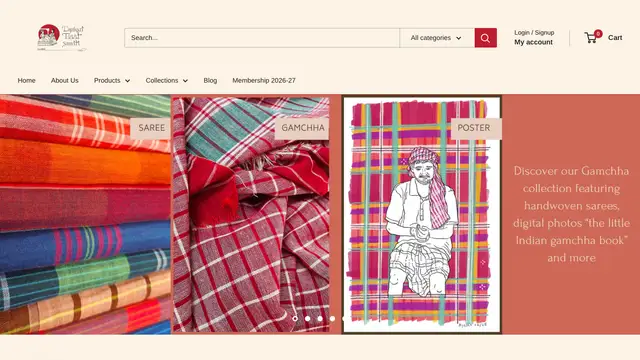The width and height of the screenshot is (640, 360).
Task: Click the red search magnifier button
Action: (485, 38)
